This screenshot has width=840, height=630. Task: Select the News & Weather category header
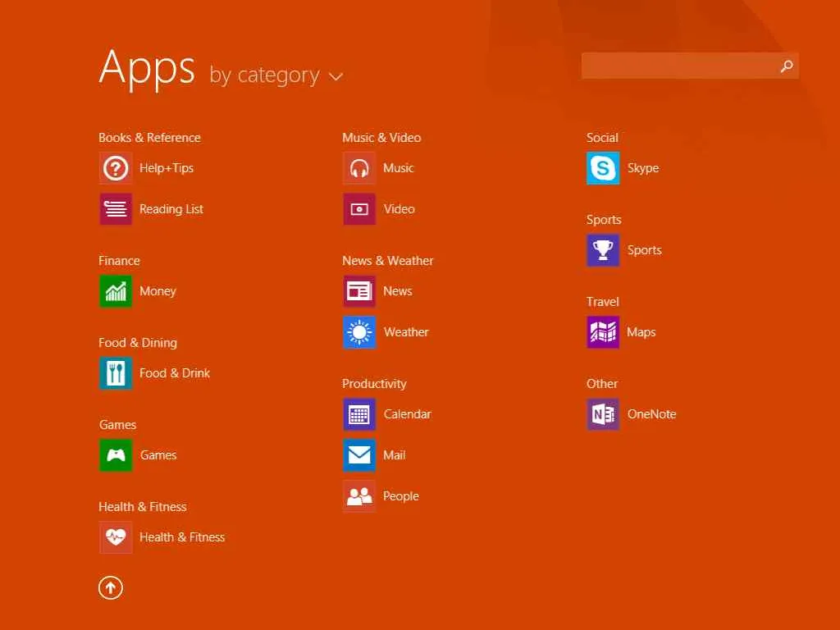click(x=388, y=261)
